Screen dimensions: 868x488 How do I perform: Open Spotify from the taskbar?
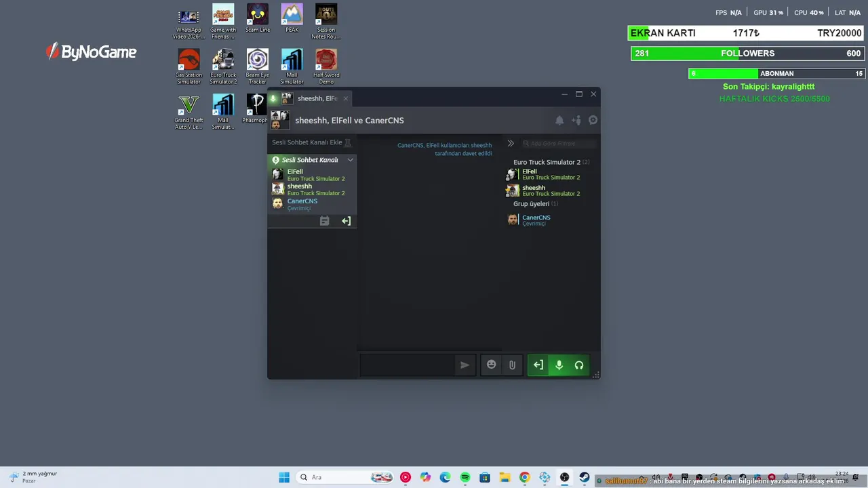465,477
